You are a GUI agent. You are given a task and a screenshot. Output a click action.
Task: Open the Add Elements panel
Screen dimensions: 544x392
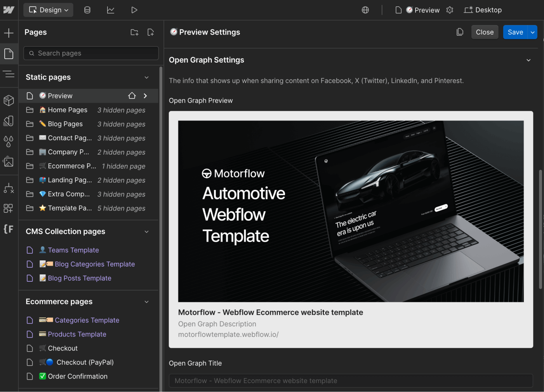[9, 33]
